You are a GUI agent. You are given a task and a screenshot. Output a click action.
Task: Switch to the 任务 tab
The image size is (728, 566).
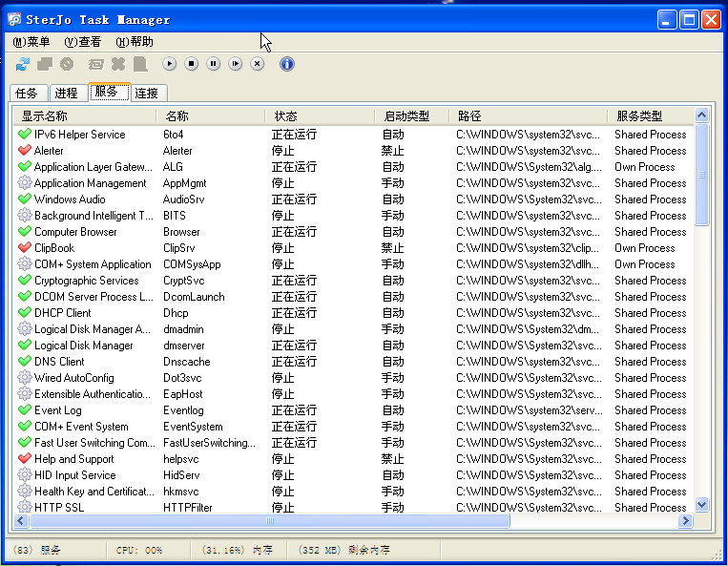pos(29,93)
